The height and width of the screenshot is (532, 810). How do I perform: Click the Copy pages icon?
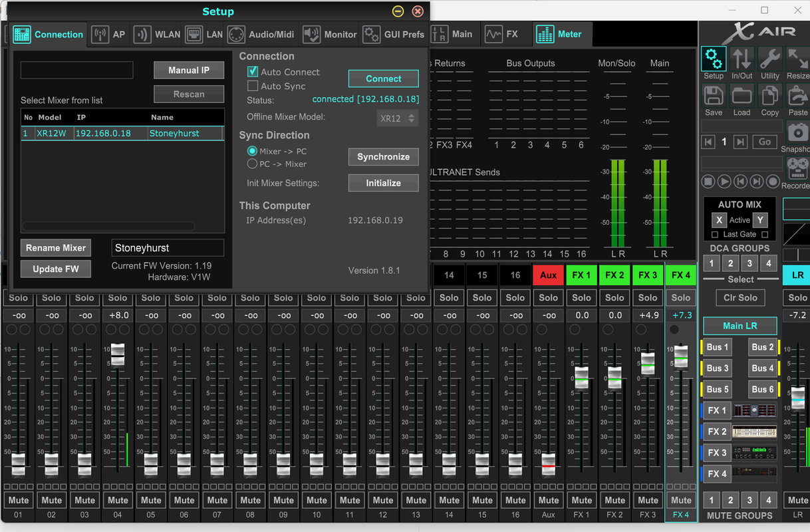pyautogui.click(x=770, y=96)
